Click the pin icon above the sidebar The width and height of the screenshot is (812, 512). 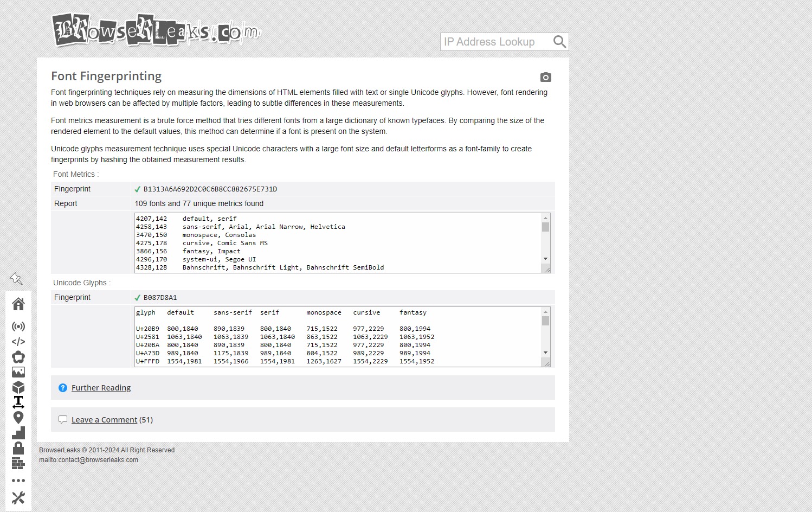click(x=16, y=279)
